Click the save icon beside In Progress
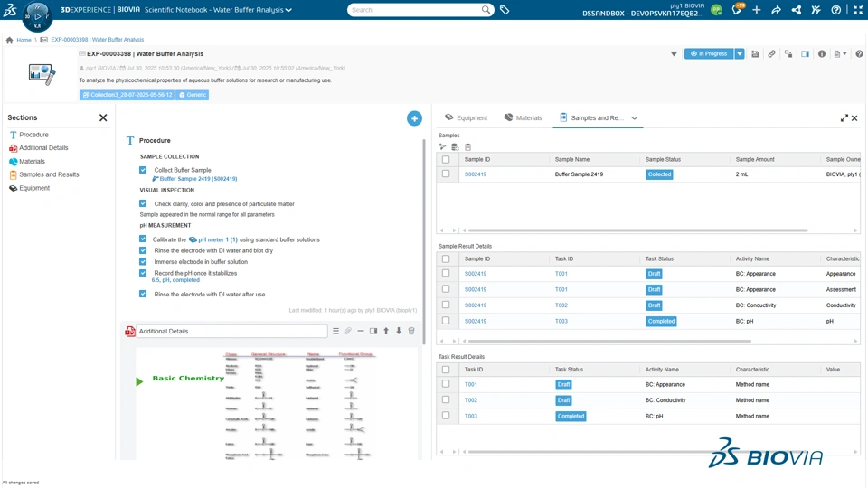This screenshot has width=868, height=488. tap(755, 54)
